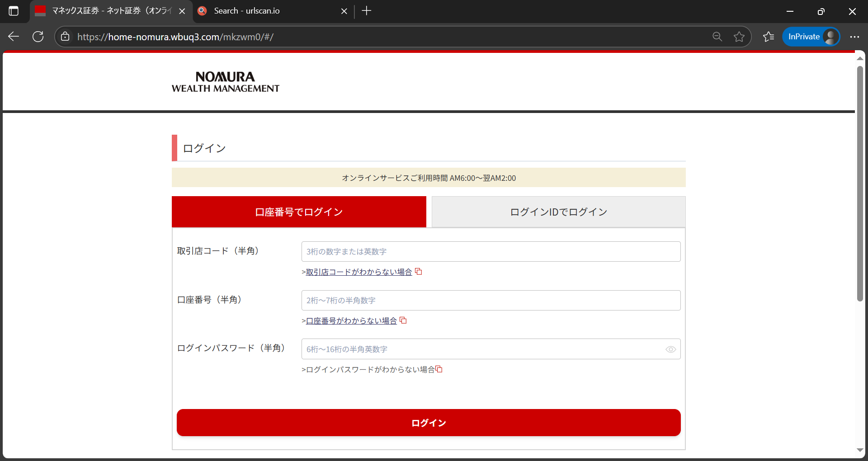Open the zoom magnifier in address bar
The width and height of the screenshot is (868, 461).
coord(717,37)
